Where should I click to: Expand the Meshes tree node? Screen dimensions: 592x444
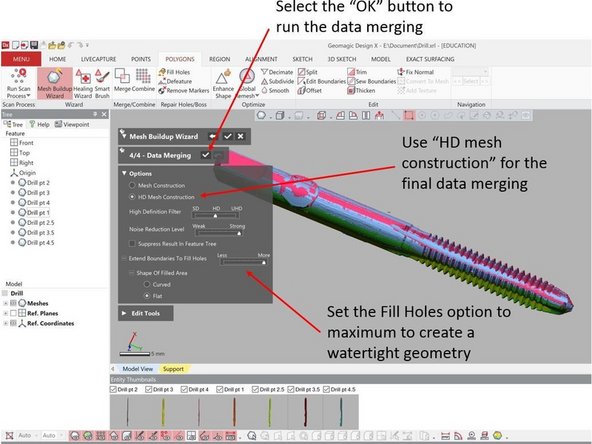tap(5, 303)
